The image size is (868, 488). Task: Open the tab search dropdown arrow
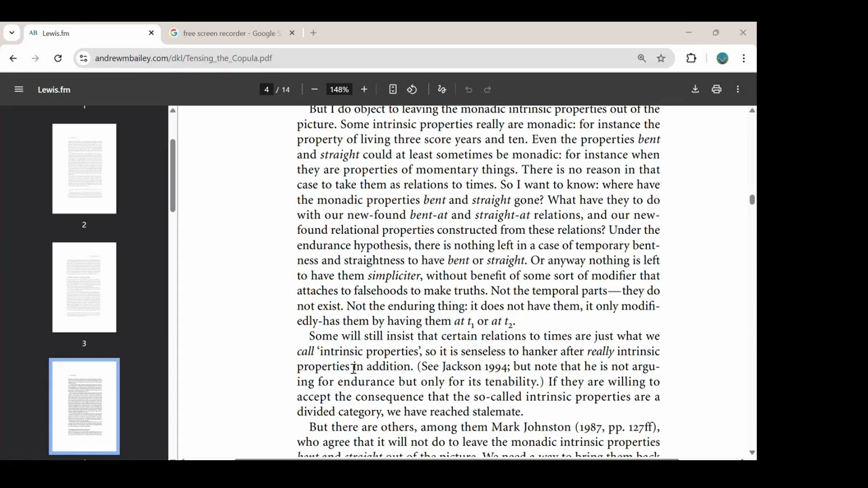coord(12,33)
